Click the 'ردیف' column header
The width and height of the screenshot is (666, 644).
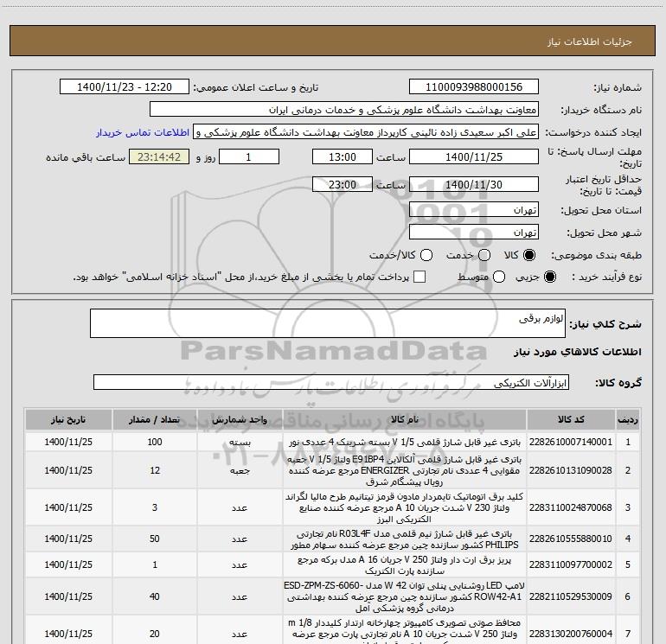pyautogui.click(x=627, y=419)
